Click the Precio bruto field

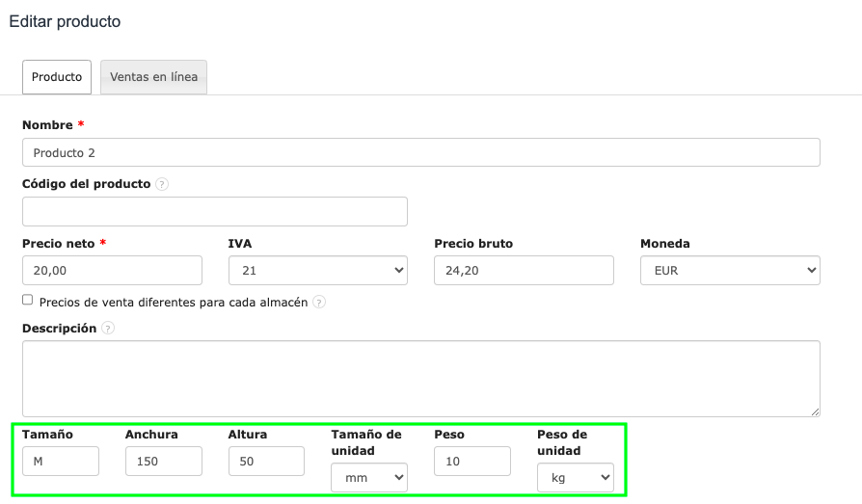tap(524, 271)
